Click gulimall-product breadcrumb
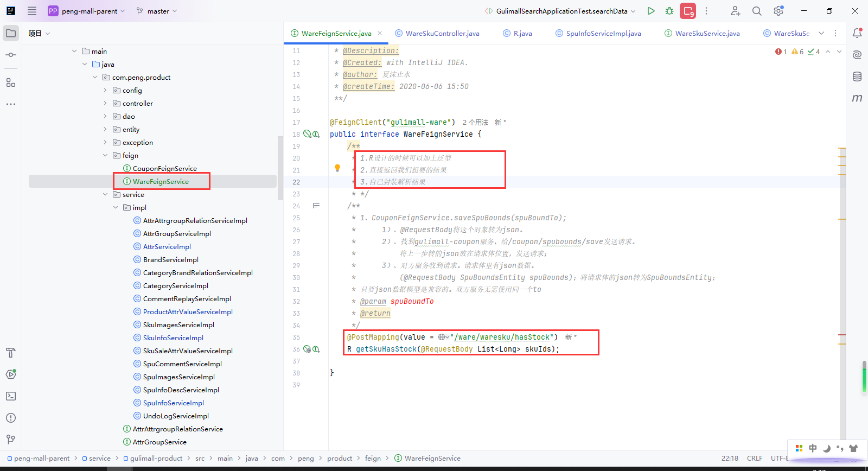The image size is (868, 471). pyautogui.click(x=153, y=458)
